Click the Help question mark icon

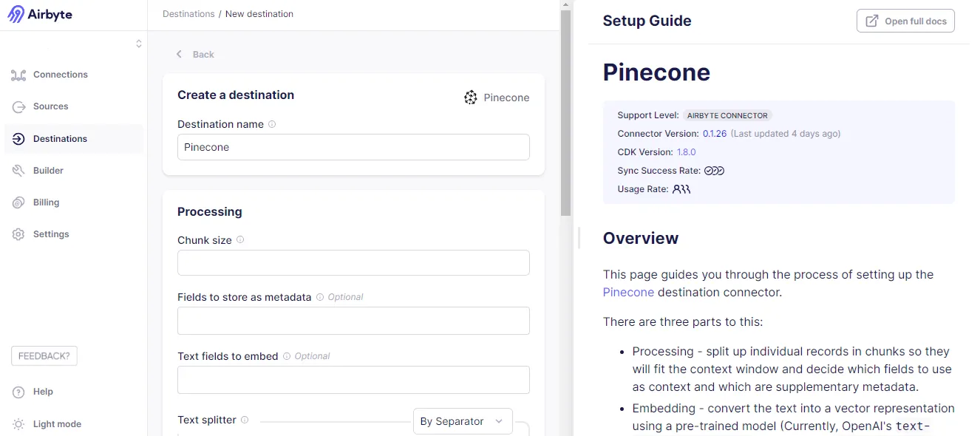18,392
